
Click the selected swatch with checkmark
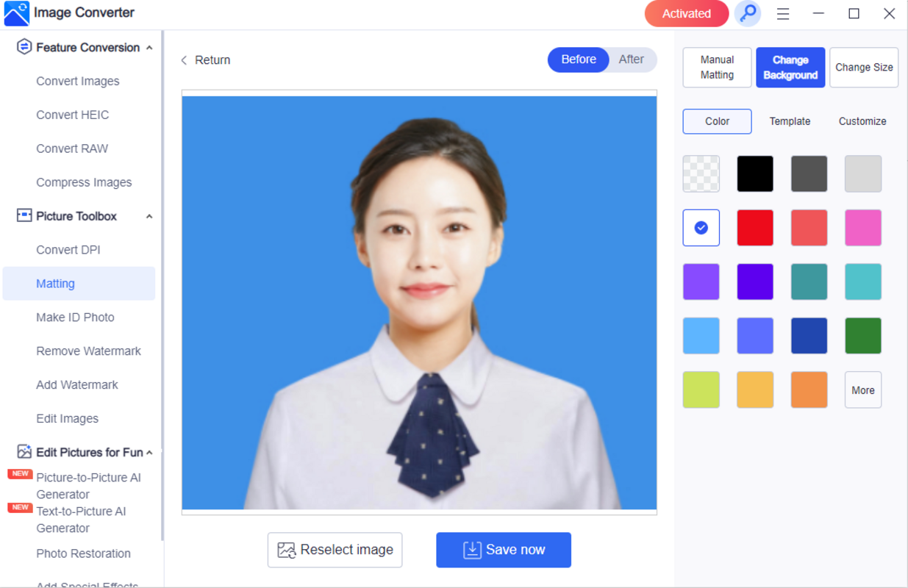tap(701, 228)
